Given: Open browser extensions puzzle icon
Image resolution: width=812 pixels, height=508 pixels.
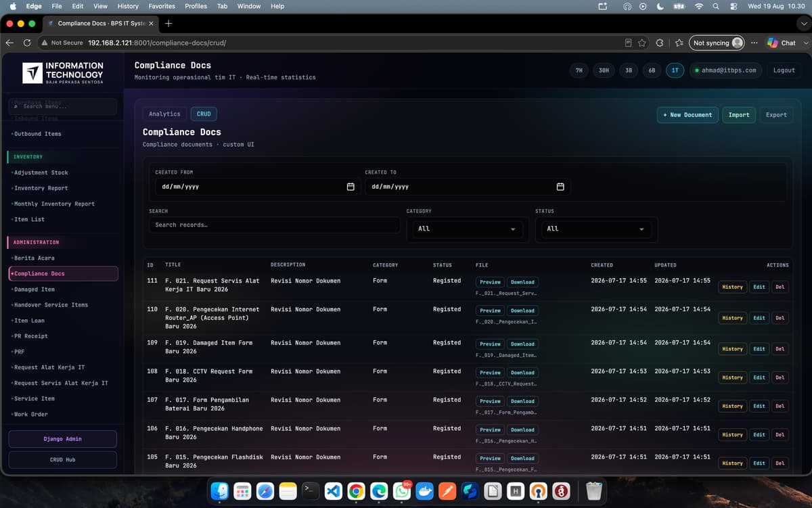Looking at the screenshot, I should point(660,43).
